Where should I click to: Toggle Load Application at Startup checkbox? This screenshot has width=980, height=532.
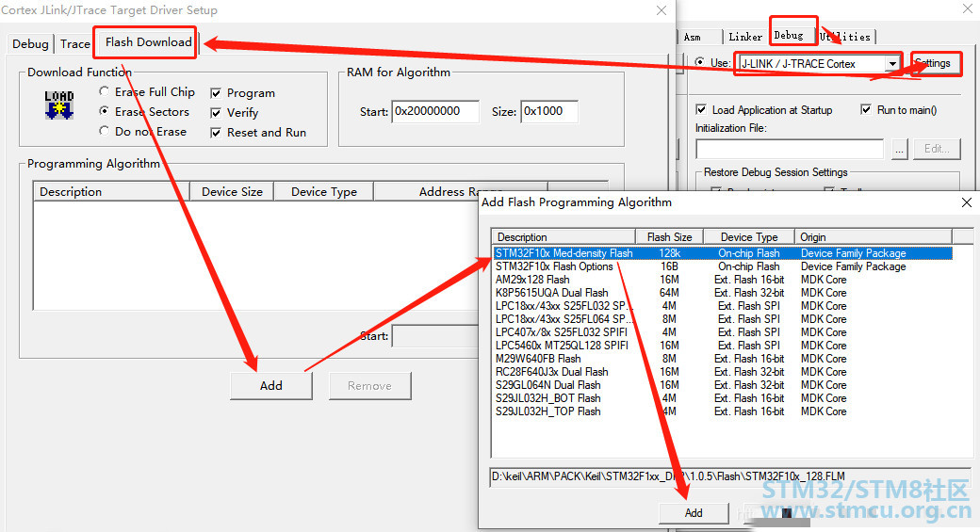coord(701,110)
